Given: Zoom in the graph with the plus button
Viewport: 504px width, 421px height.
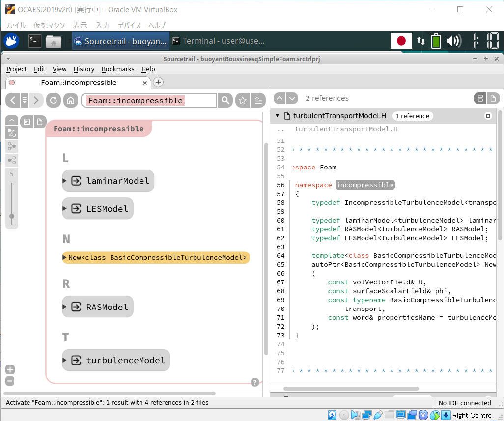Looking at the screenshot, I should [x=10, y=370].
